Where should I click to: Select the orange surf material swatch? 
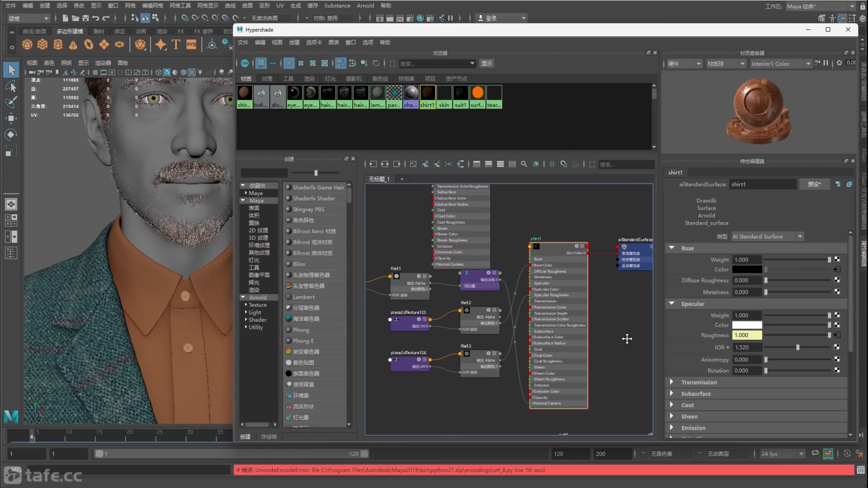tap(477, 97)
